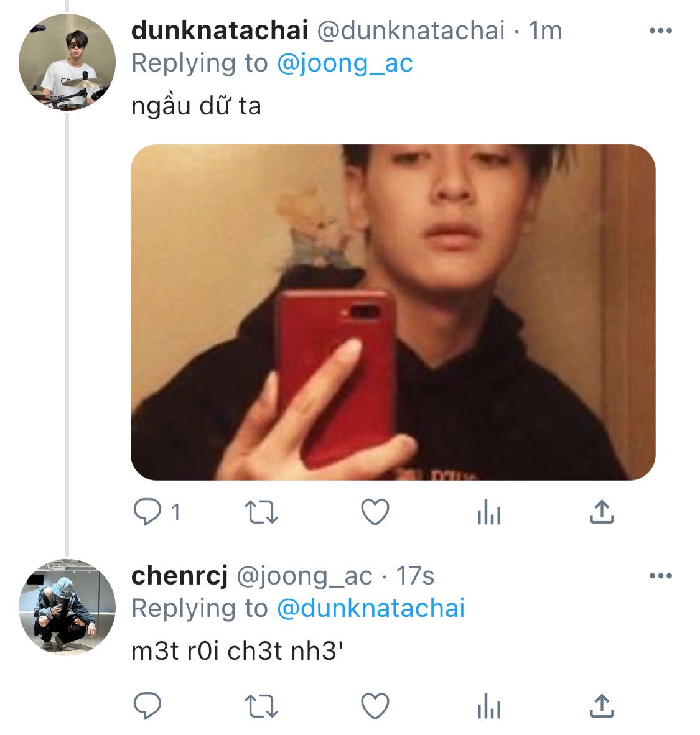Screen dimensions: 700x735
Task: Retweet dunknatachai's mirror selfie tweet
Action: click(x=261, y=512)
